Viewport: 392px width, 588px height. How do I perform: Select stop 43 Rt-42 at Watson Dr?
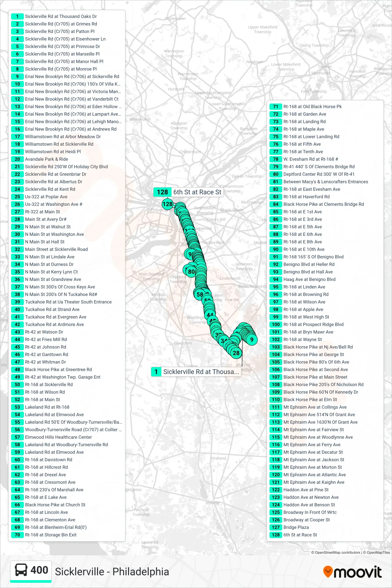(x=38, y=332)
